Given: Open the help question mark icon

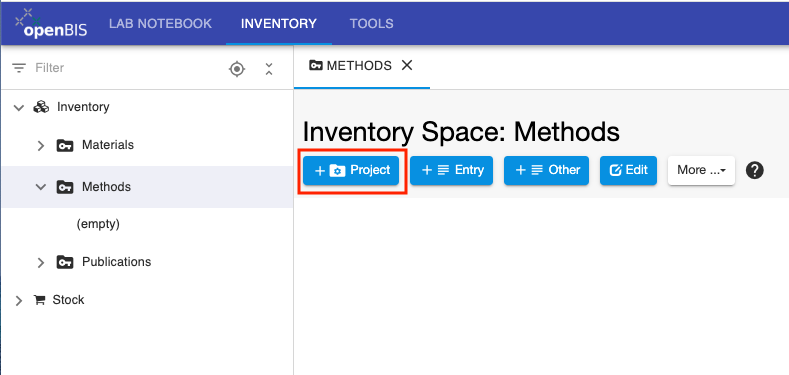Looking at the screenshot, I should pos(755,171).
